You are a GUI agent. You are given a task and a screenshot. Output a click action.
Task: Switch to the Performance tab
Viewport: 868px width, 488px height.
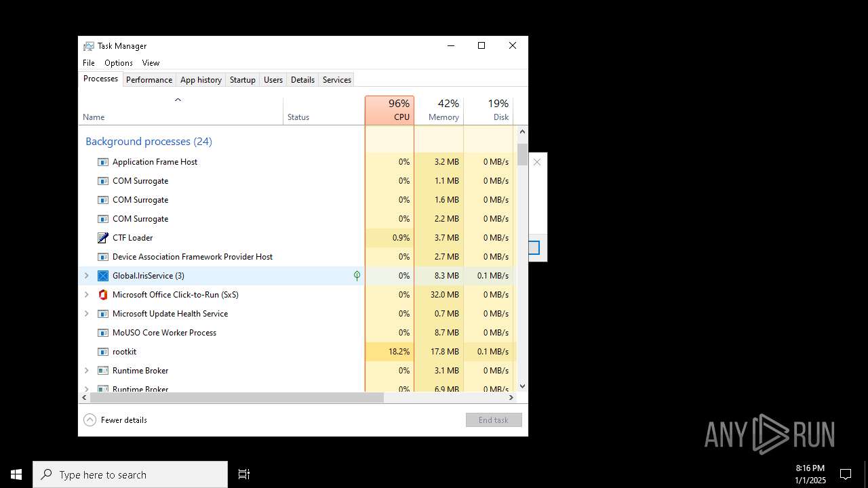tap(149, 80)
